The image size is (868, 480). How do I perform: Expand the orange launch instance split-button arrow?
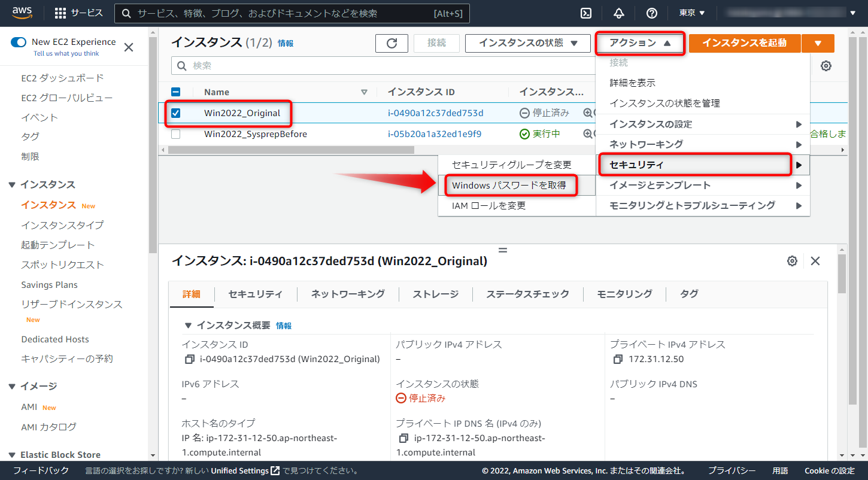[x=818, y=43]
